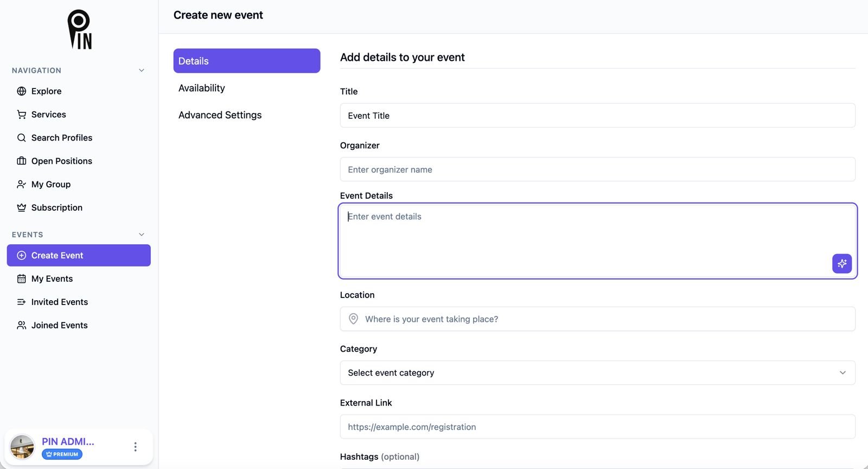Select the Details tab
The width and height of the screenshot is (868, 469).
(246, 61)
